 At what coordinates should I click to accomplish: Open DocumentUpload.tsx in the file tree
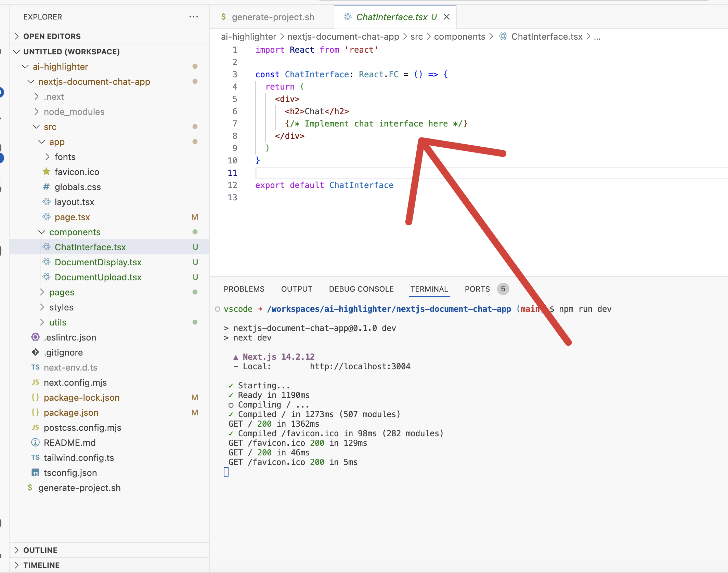98,277
